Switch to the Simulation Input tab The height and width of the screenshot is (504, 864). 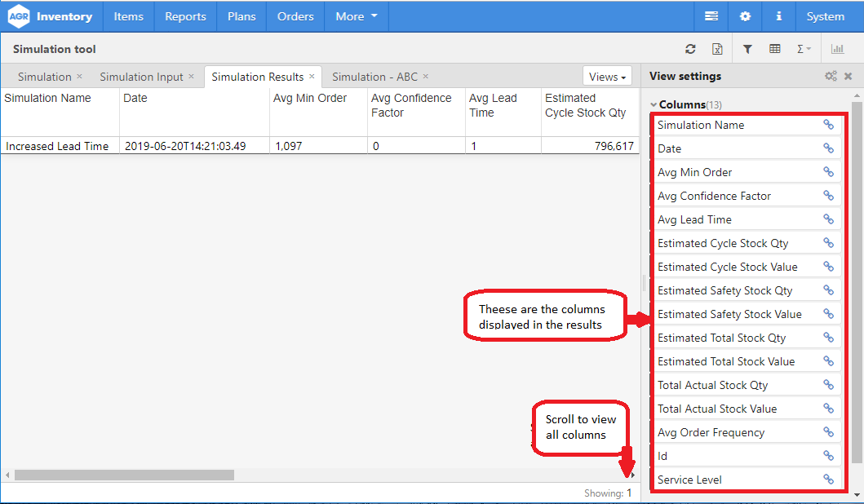141,77
